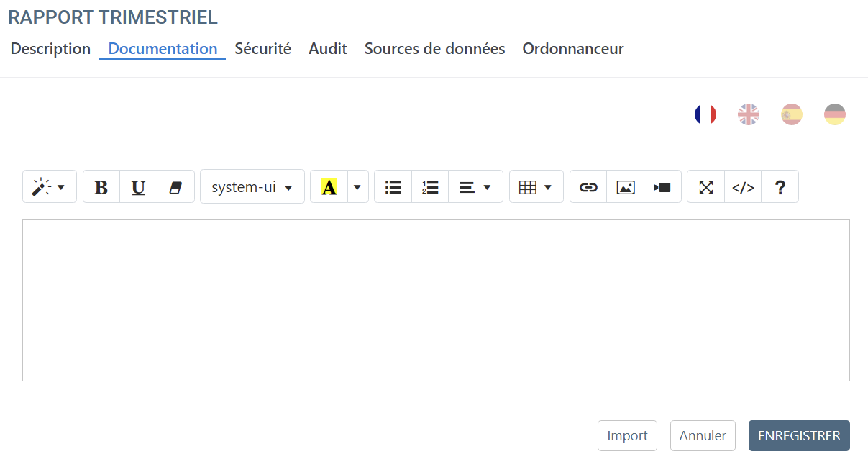868x467 pixels.
Task: Toggle underline formatting
Action: (138, 187)
